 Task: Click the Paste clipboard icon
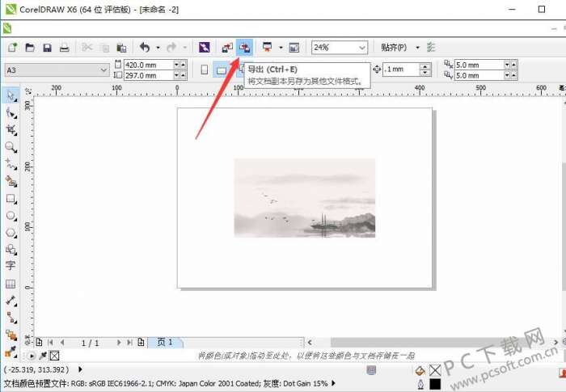pos(121,48)
